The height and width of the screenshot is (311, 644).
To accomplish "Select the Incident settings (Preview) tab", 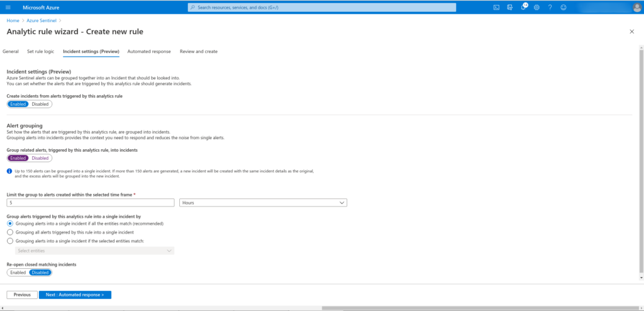I will pyautogui.click(x=91, y=52).
